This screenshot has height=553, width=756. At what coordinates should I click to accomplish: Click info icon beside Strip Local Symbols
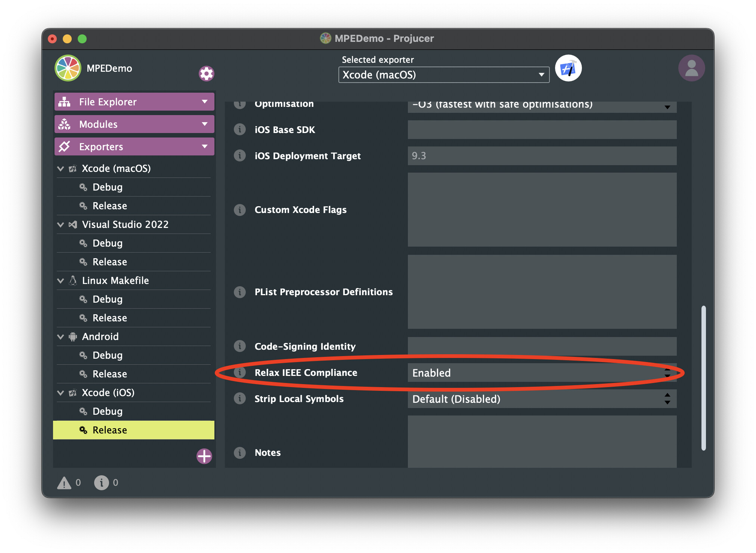coord(240,399)
